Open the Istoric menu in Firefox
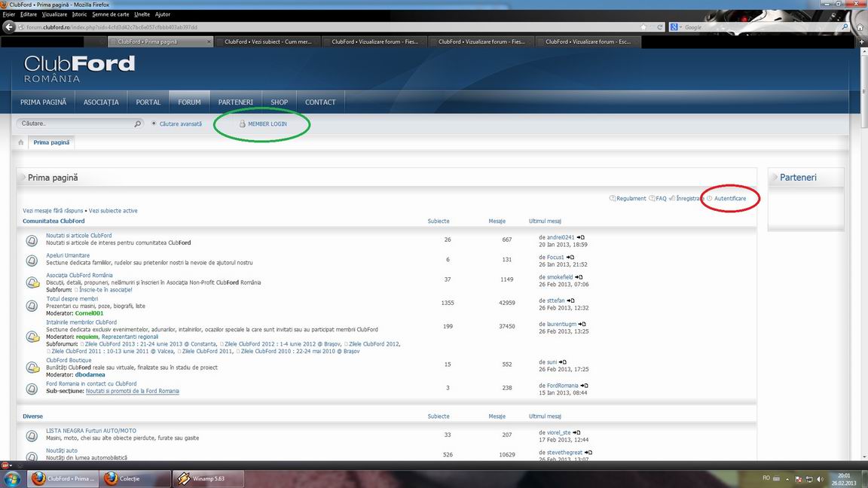868x488 pixels. [x=79, y=14]
